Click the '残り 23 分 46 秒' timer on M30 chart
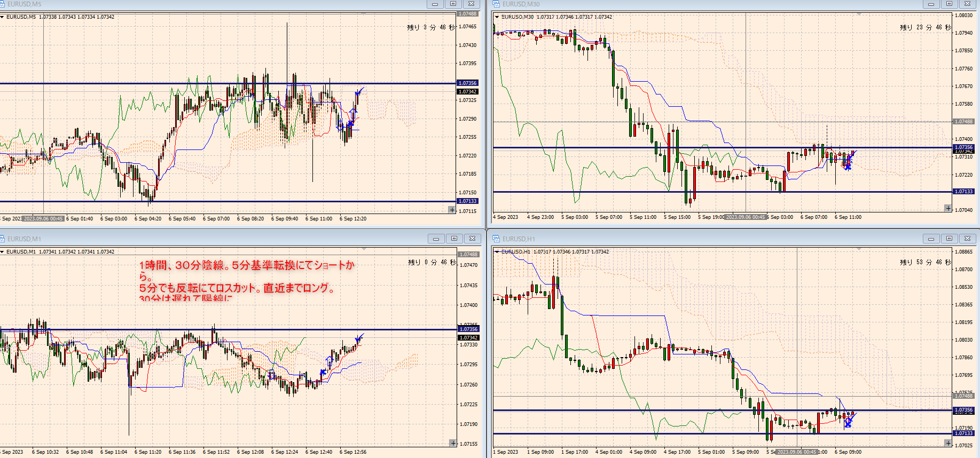980x458 pixels. [926, 27]
